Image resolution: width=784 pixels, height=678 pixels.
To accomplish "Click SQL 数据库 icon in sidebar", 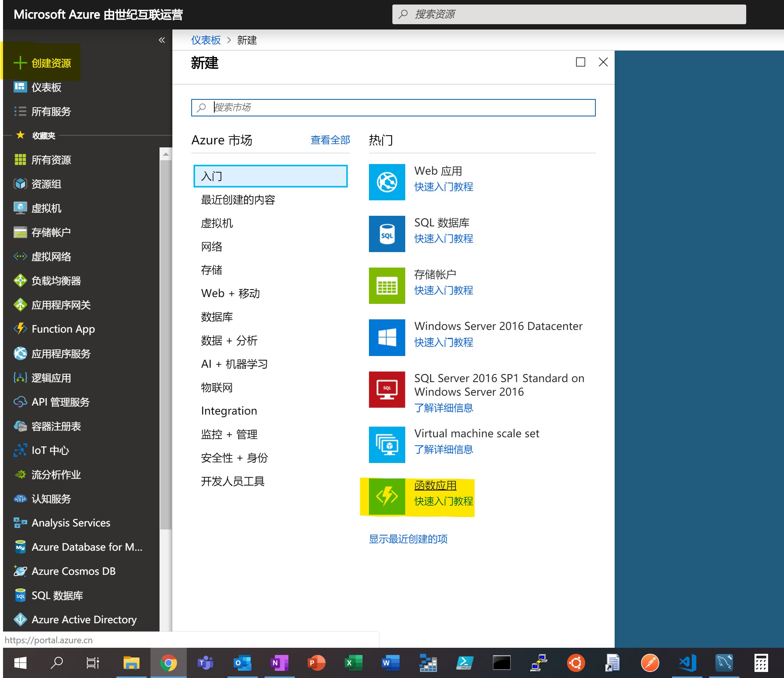I will point(20,596).
